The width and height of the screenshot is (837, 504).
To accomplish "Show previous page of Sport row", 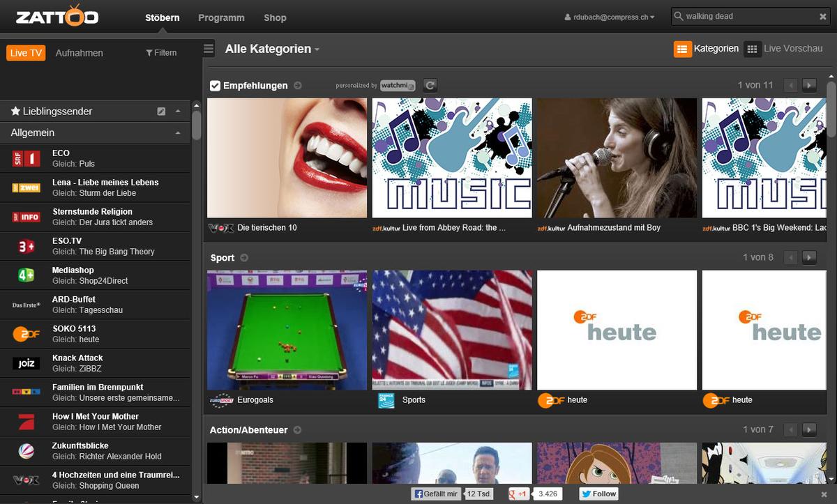I will (791, 257).
